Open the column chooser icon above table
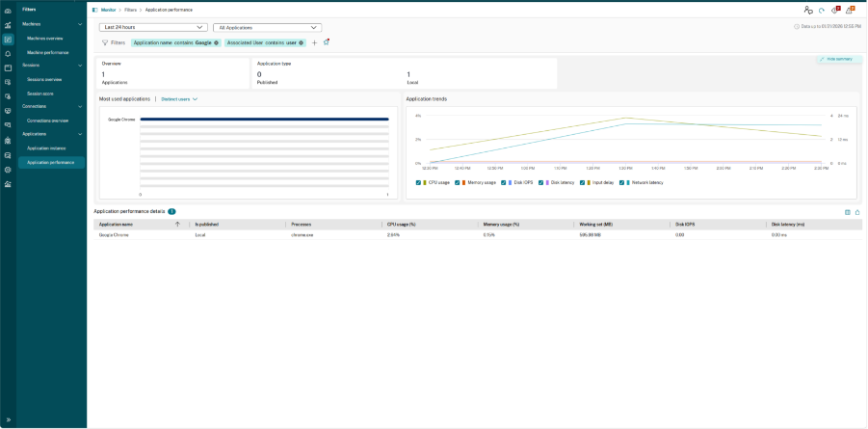Viewport: 868px width, 429px height. click(848, 212)
